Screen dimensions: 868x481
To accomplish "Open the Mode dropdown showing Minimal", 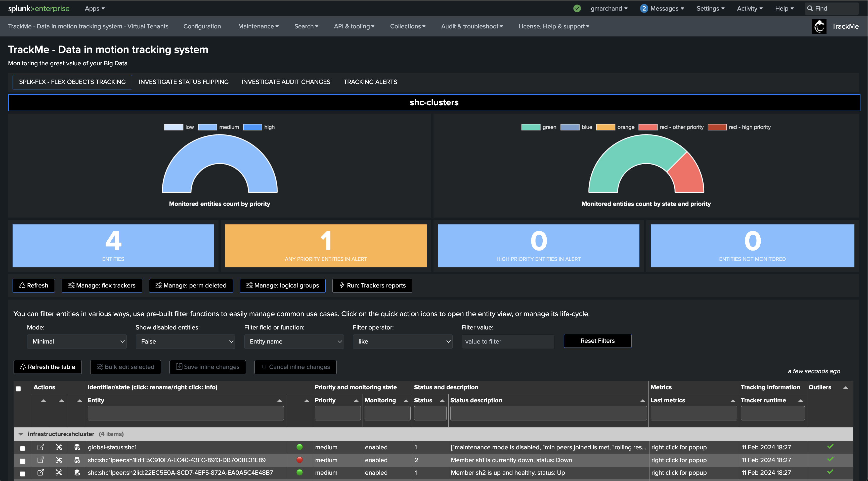I will 77,342.
